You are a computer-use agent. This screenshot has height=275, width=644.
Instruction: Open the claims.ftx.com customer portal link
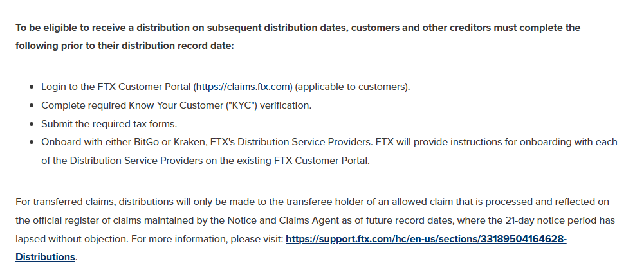click(243, 87)
